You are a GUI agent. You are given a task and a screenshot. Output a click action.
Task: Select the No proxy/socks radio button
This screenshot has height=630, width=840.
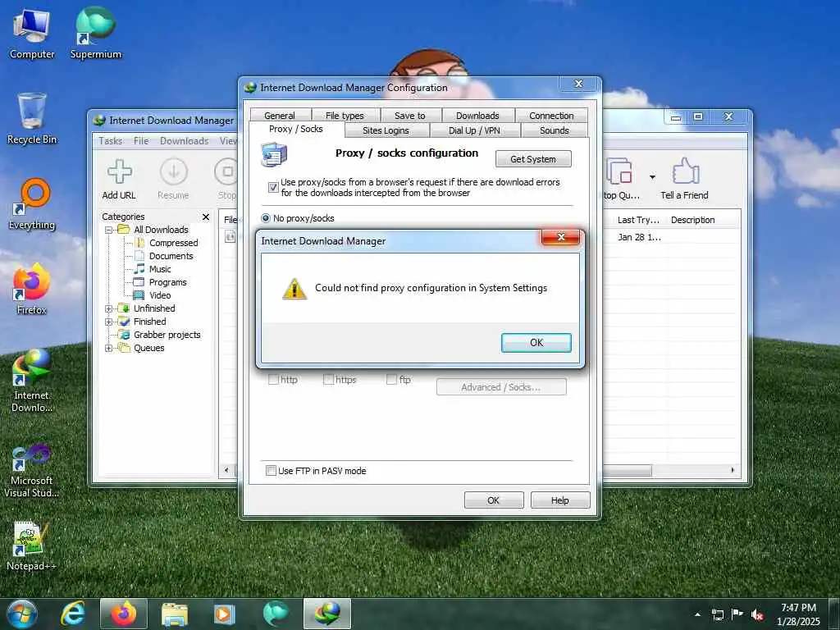pyautogui.click(x=266, y=218)
